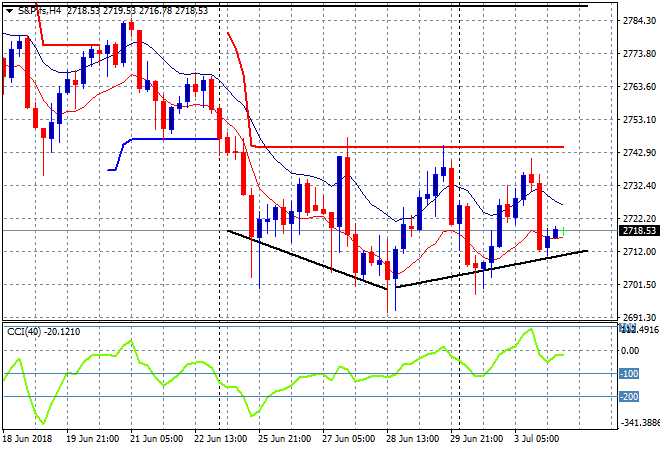Select the black horizontal line at chart top
This screenshot has height=450, width=660.
tap(295, 6)
